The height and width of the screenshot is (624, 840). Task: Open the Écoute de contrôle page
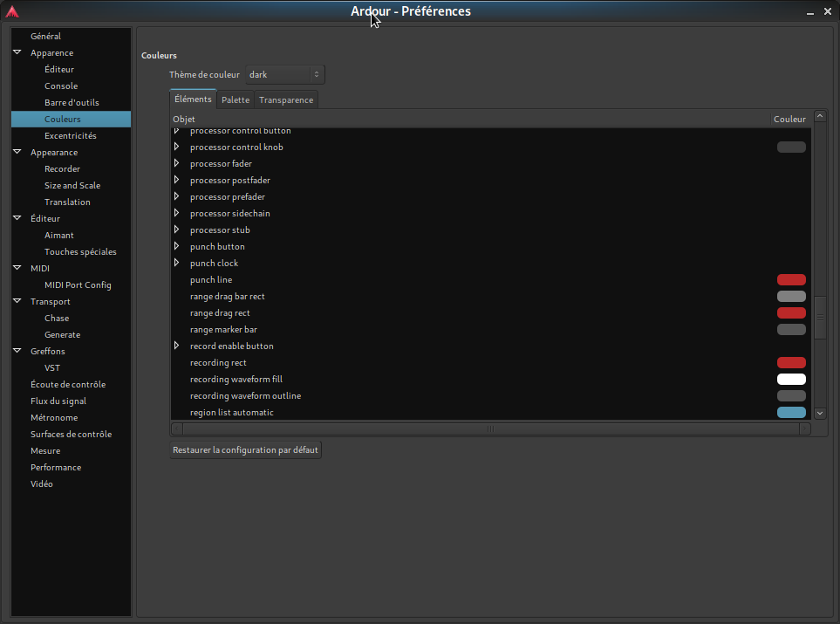pyautogui.click(x=68, y=384)
